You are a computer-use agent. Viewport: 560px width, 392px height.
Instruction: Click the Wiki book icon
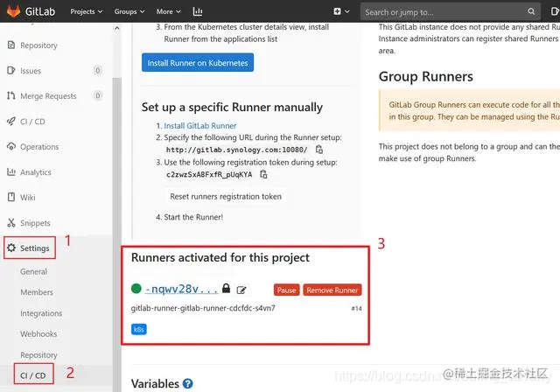[11, 197]
